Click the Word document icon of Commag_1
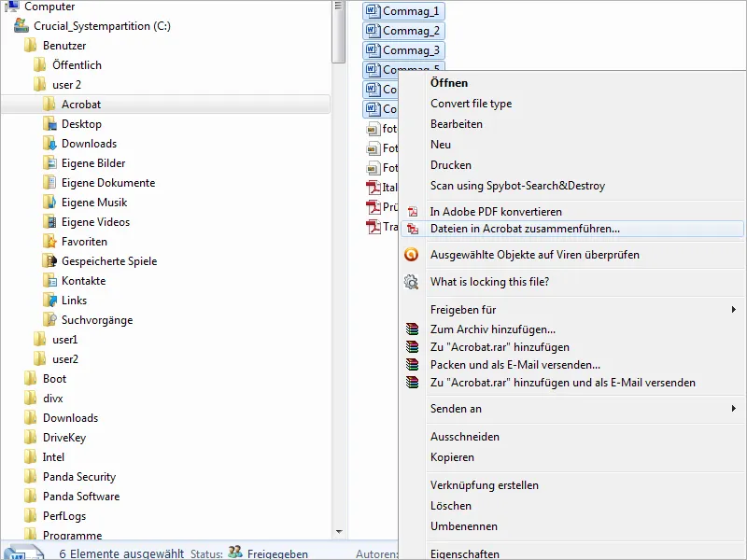The width and height of the screenshot is (747, 560). point(373,11)
